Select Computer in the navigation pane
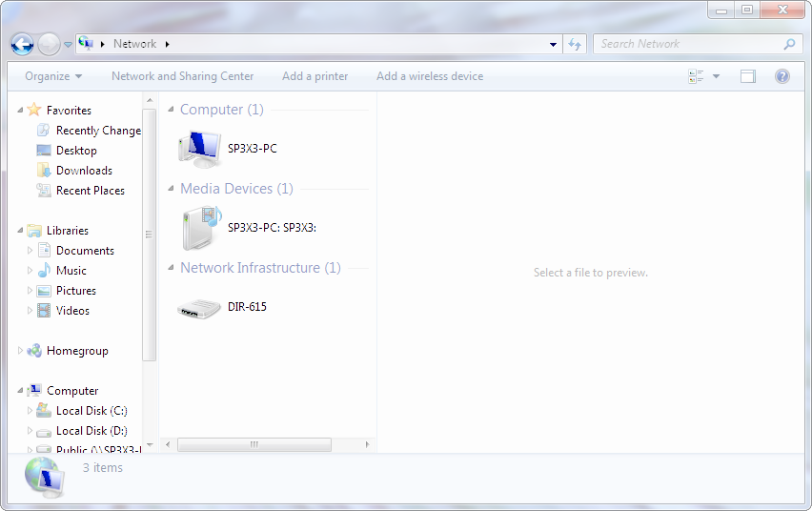 (x=72, y=391)
